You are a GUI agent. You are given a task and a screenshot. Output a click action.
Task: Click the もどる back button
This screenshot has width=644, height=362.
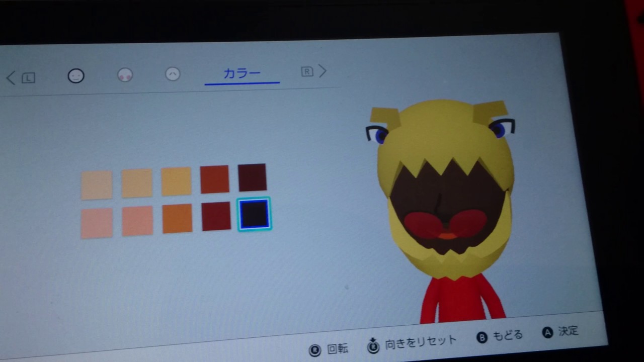click(500, 336)
